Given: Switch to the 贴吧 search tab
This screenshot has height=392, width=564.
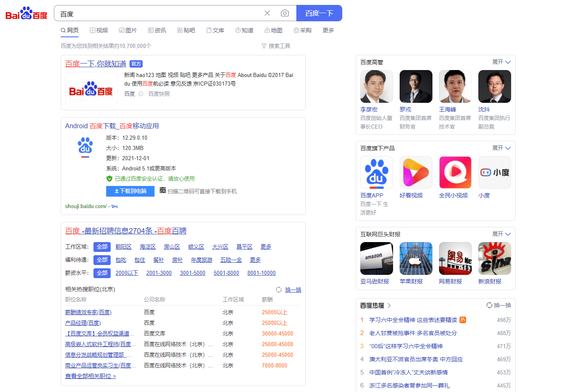Looking at the screenshot, I should click(x=186, y=30).
